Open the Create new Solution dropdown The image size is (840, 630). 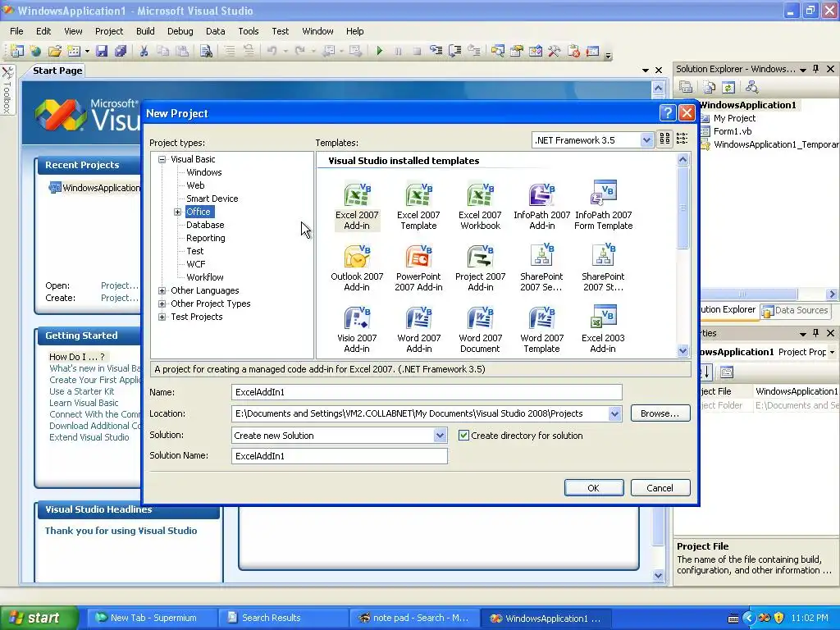coord(440,436)
